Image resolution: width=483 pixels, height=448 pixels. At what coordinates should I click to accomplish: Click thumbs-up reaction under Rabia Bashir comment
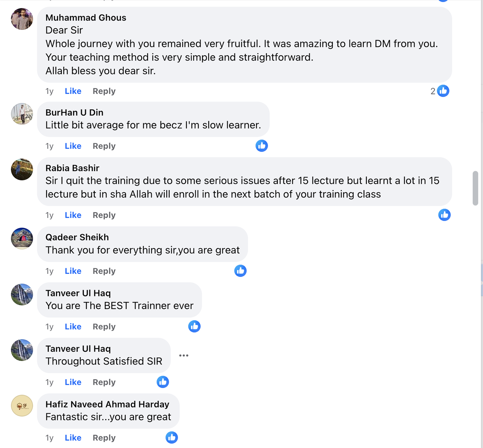[x=444, y=215]
